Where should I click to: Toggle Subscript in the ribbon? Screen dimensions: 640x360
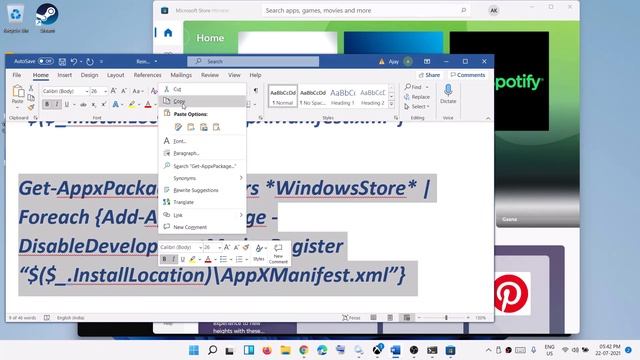click(93, 105)
